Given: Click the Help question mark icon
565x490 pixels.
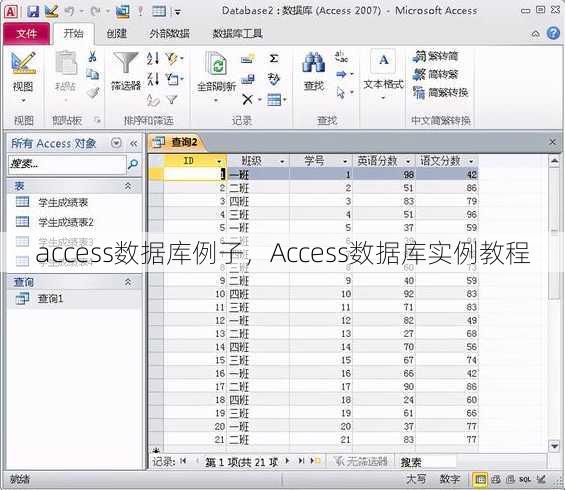Looking at the screenshot, I should (553, 33).
